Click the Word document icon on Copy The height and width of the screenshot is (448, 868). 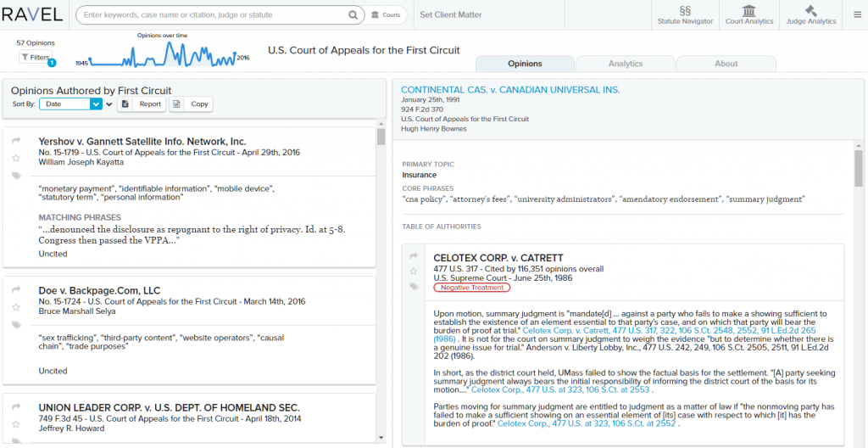(176, 104)
